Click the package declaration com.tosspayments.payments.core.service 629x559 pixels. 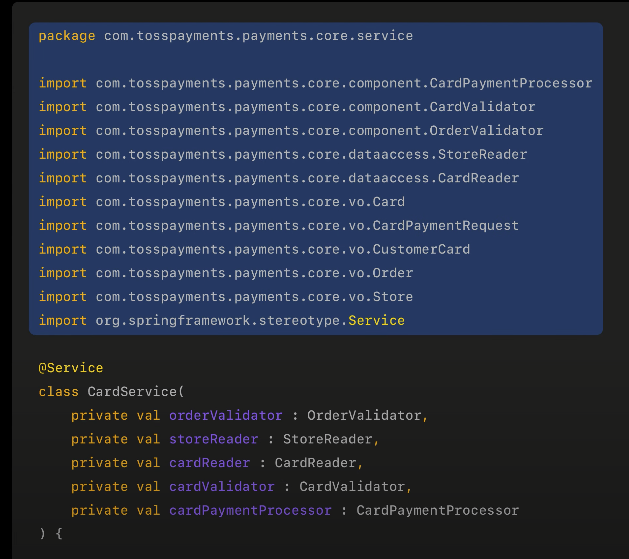[226, 36]
